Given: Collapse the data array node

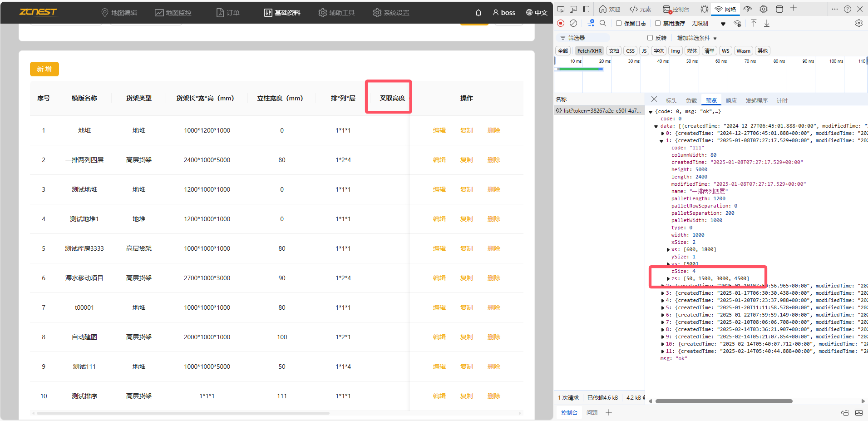Looking at the screenshot, I should tap(656, 126).
